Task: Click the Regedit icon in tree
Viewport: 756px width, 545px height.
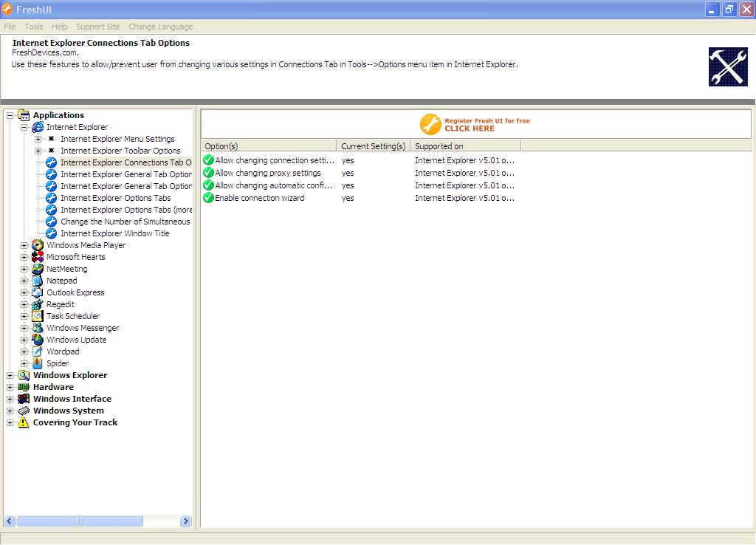Action: [38, 304]
